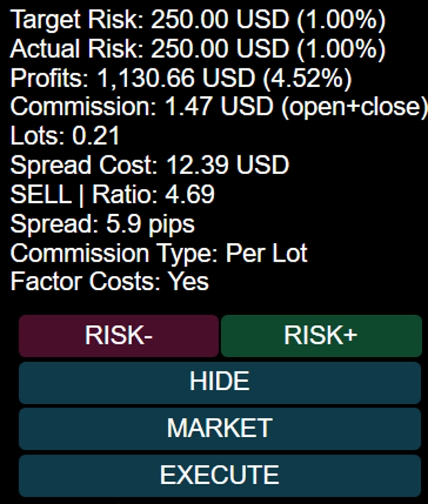428x504 pixels.
Task: Click the 'Commission Type' label text
Action: pos(114,253)
